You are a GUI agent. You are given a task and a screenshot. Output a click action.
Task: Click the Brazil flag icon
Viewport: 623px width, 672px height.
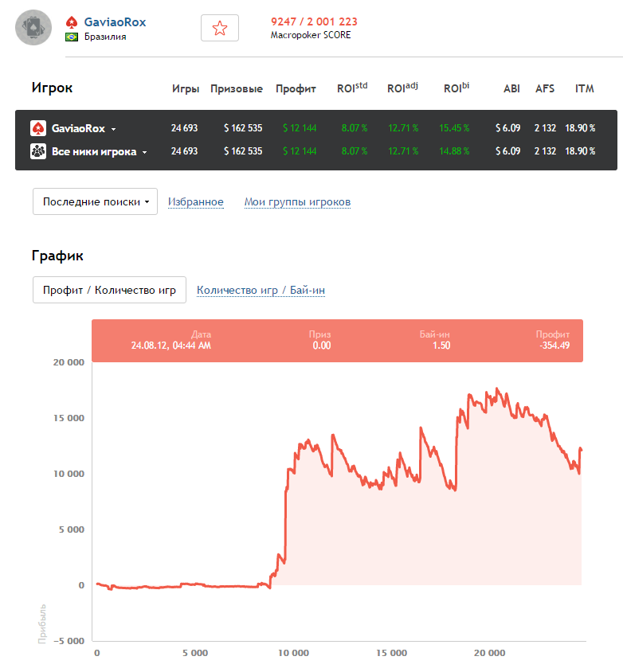[x=72, y=37]
